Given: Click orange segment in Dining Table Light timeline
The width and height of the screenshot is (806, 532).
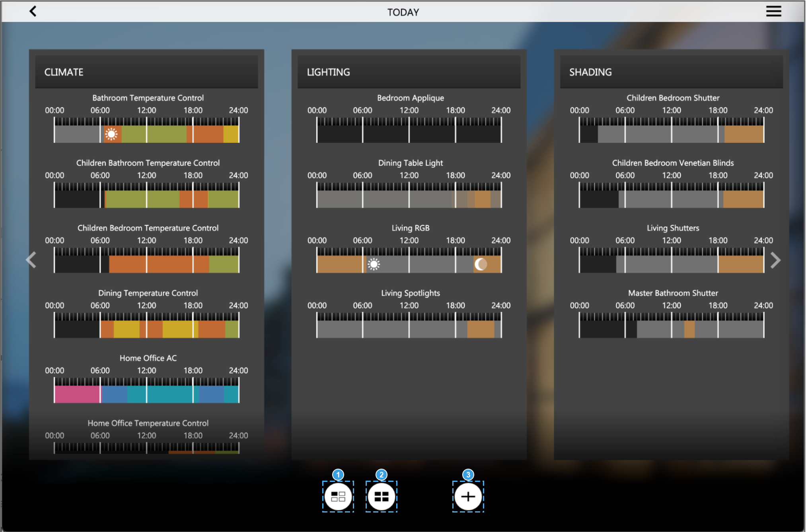Looking at the screenshot, I should (x=483, y=199).
